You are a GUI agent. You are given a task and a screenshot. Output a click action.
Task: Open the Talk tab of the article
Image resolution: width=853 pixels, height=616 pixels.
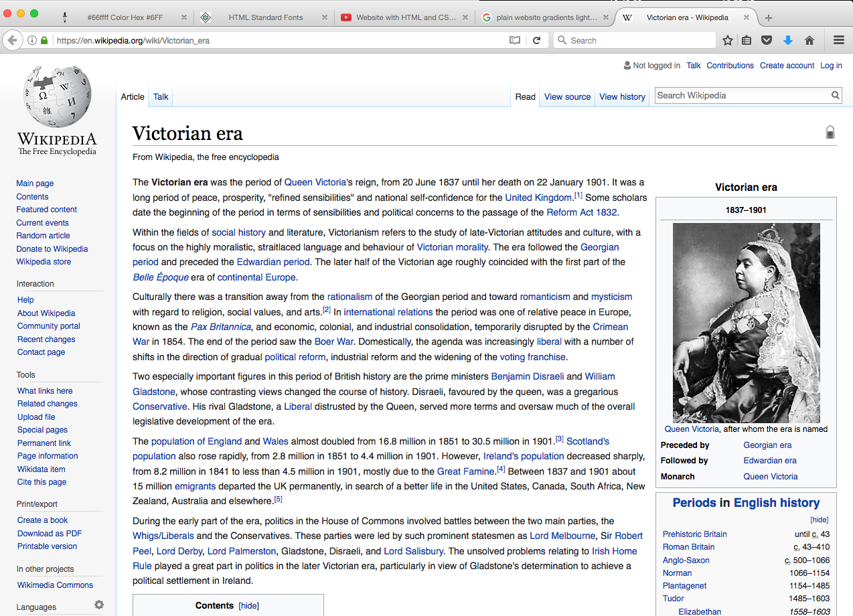coord(161,97)
